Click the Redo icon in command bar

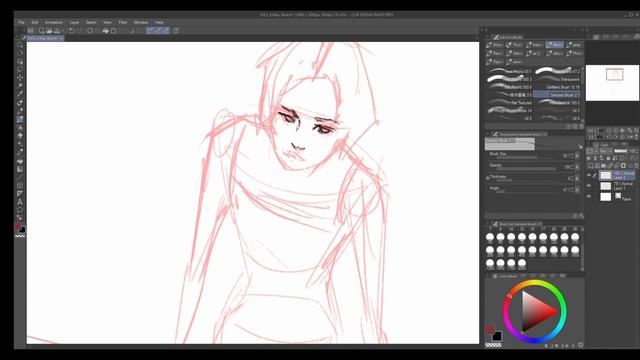point(80,31)
